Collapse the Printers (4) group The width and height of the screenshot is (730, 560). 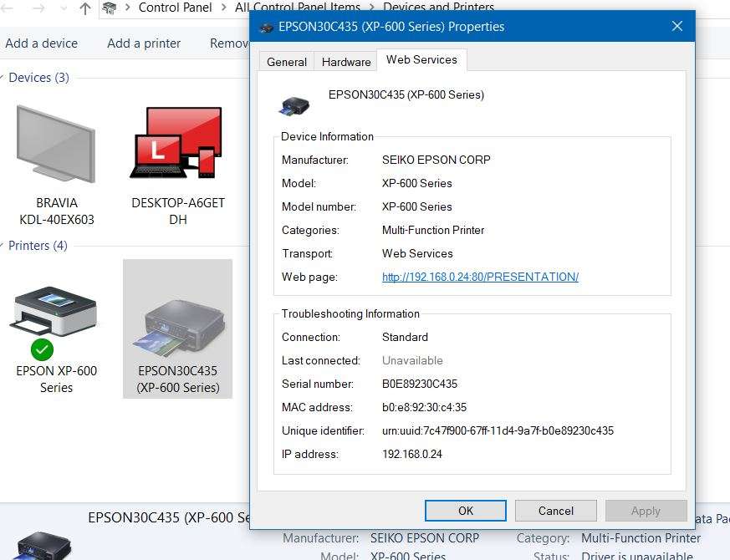(3, 246)
